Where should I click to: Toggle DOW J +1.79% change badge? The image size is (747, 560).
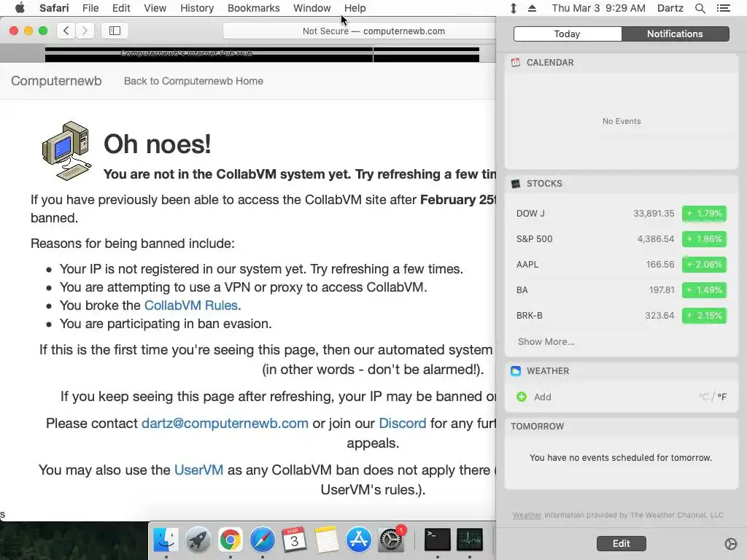click(x=704, y=214)
